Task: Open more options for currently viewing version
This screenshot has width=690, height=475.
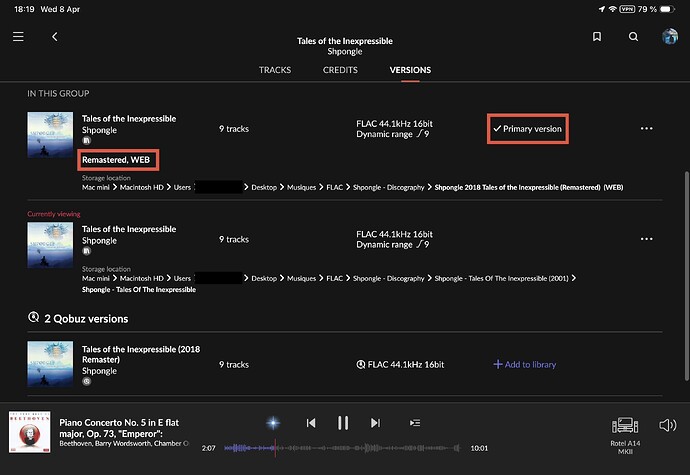Action: (646, 239)
